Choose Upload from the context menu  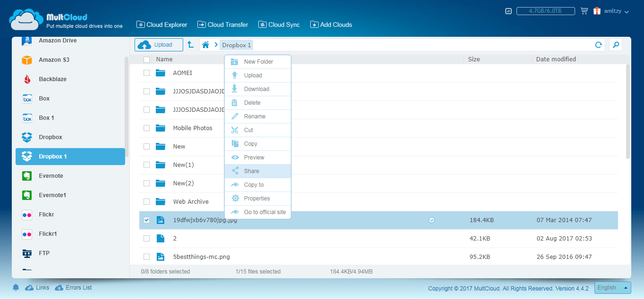click(258, 75)
